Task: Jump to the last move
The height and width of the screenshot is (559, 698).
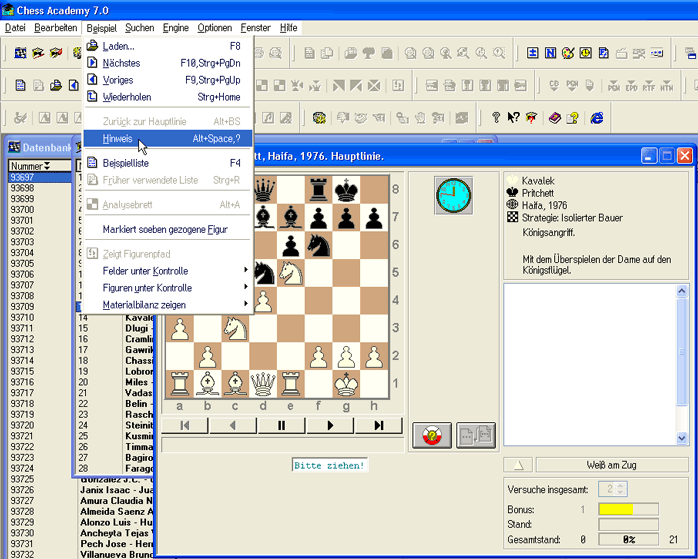Action: pos(379,425)
